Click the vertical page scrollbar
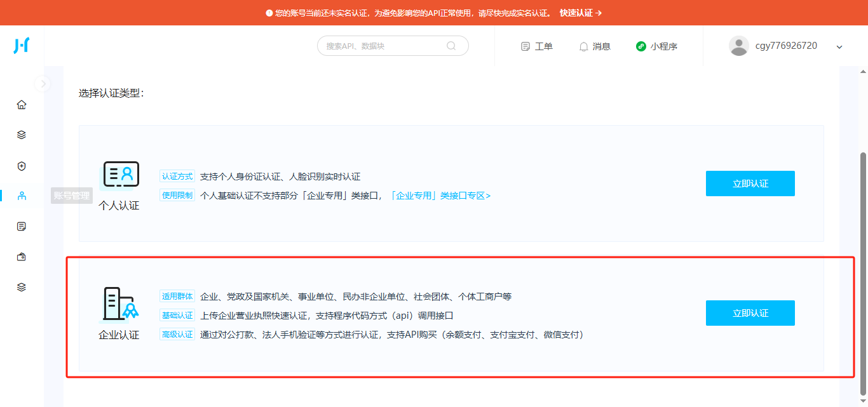Screen dimensions: 868x407 (x=862, y=273)
